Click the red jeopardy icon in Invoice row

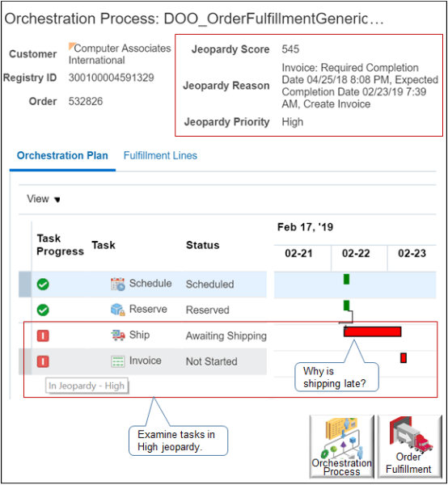click(43, 361)
